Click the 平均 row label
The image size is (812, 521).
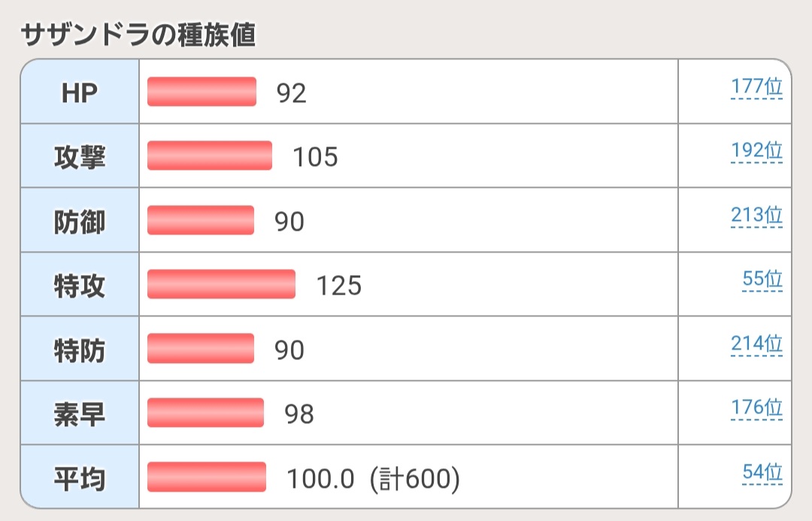point(80,477)
